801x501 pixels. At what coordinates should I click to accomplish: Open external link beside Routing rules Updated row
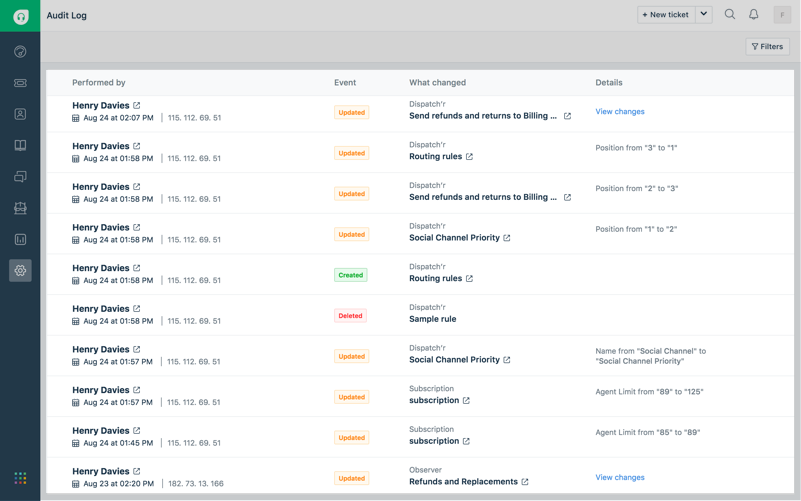(x=469, y=157)
